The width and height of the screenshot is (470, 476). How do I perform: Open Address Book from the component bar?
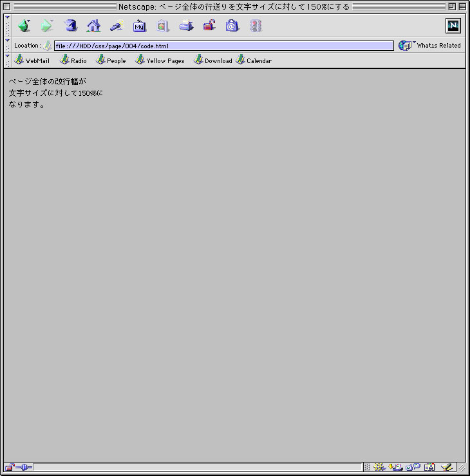(429, 467)
